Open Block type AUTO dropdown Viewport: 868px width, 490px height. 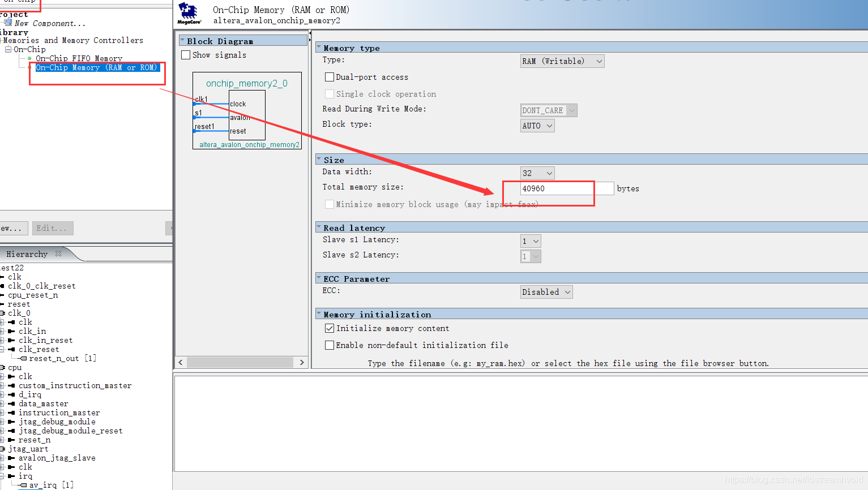[537, 126]
